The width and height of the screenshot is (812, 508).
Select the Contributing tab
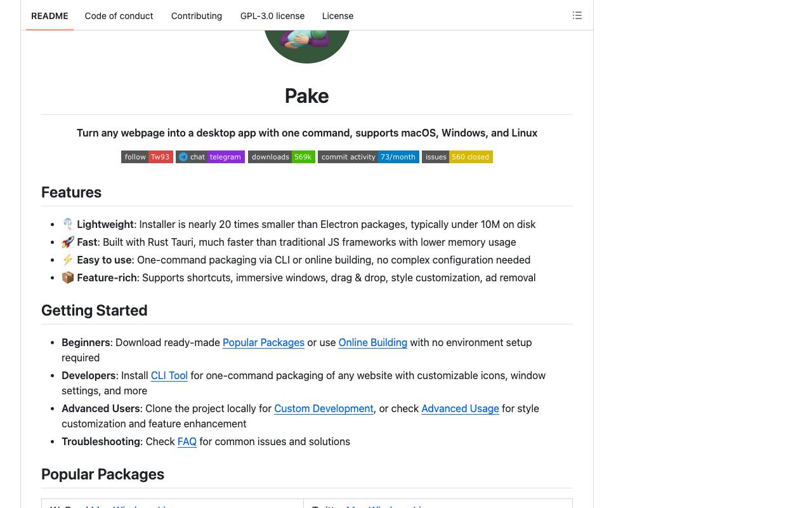tap(197, 16)
